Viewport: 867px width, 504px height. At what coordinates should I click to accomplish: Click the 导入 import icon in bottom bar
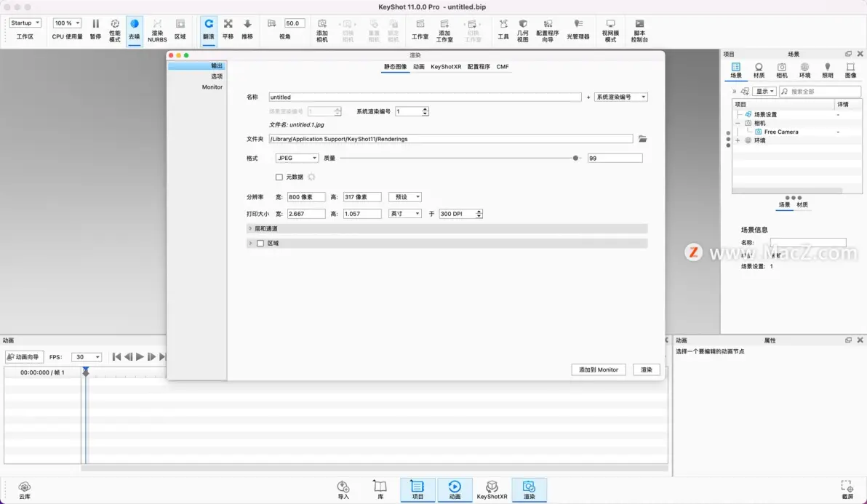(343, 490)
